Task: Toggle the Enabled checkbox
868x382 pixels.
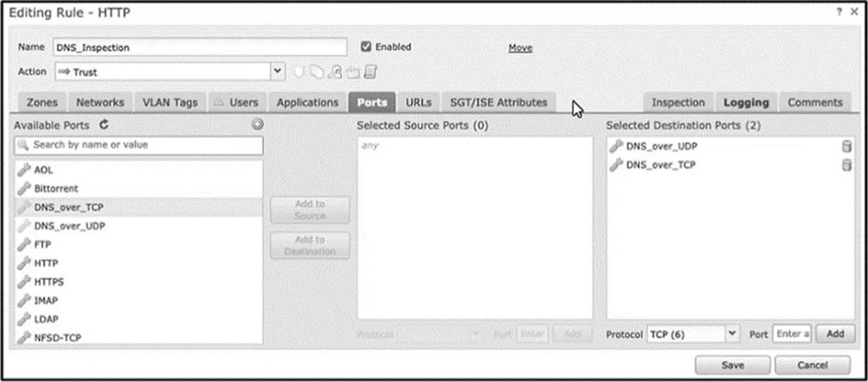Action: coord(365,47)
